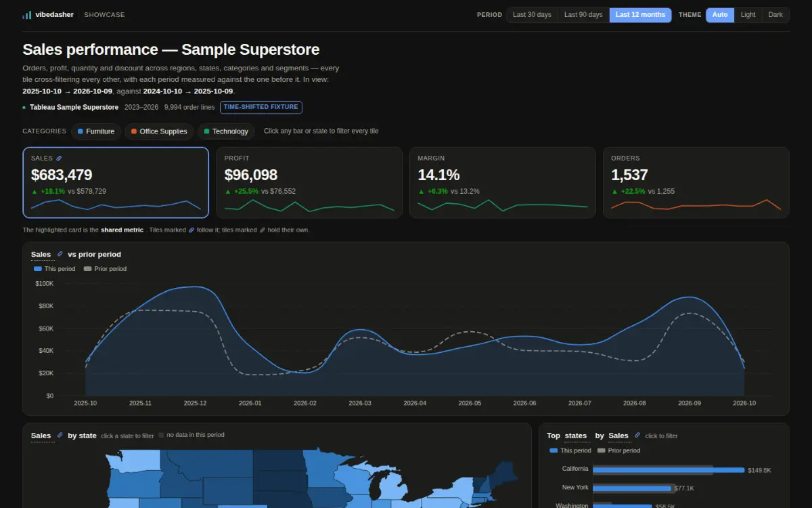Filter by Furniture category chip

(96, 131)
